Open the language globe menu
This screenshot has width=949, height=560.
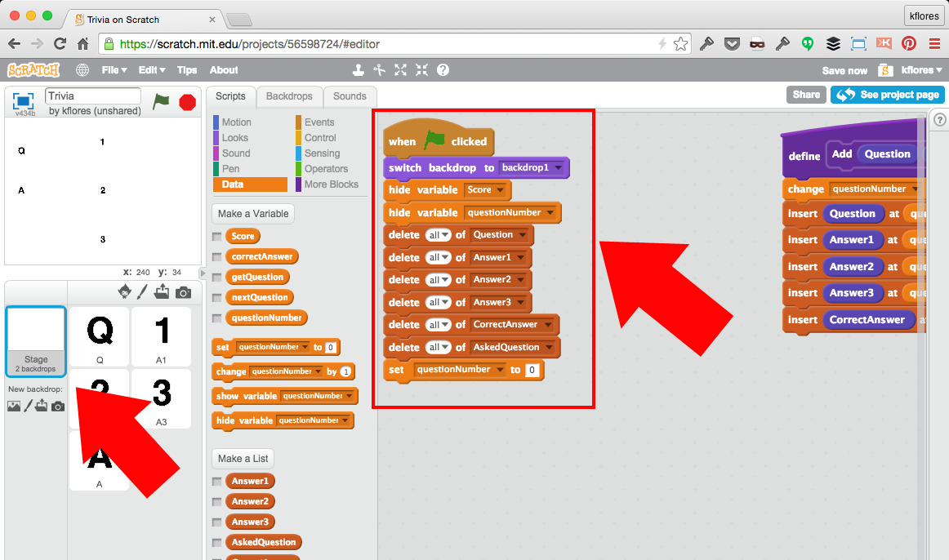(x=82, y=70)
